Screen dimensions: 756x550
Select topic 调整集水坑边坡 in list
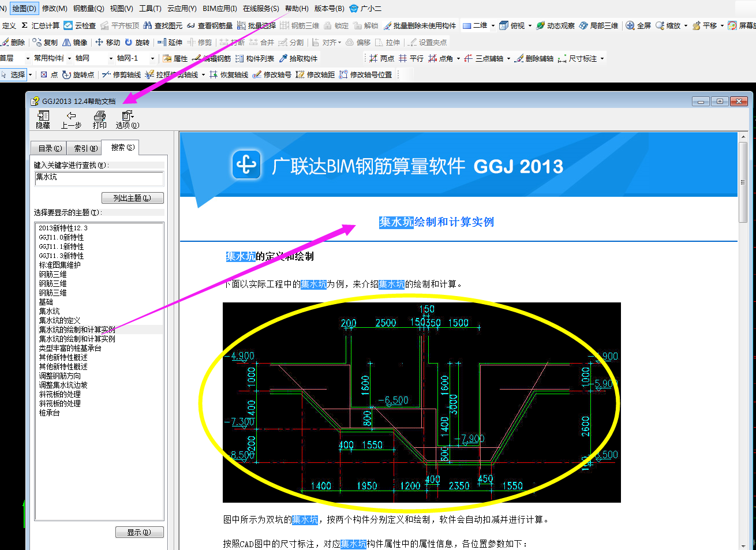pos(63,385)
